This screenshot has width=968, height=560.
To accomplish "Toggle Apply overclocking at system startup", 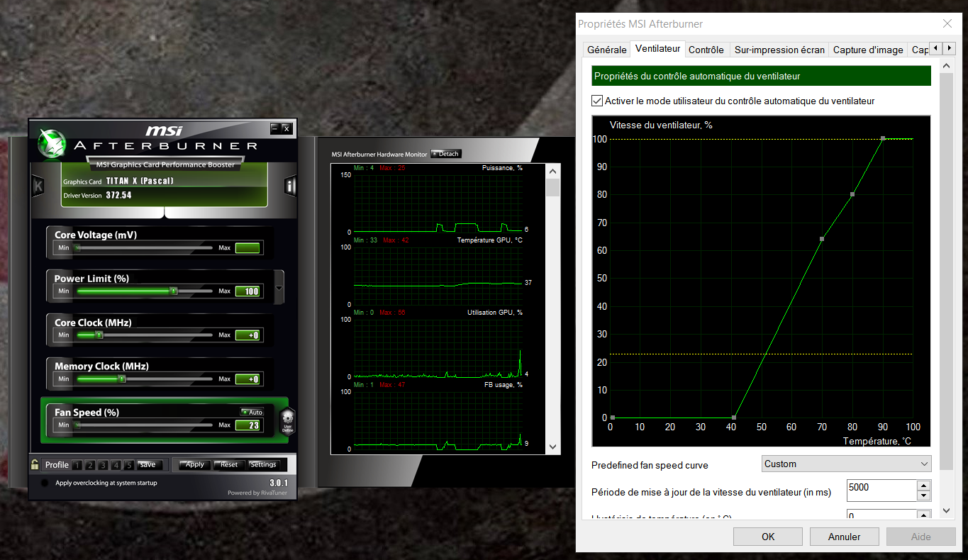I will pos(45,483).
